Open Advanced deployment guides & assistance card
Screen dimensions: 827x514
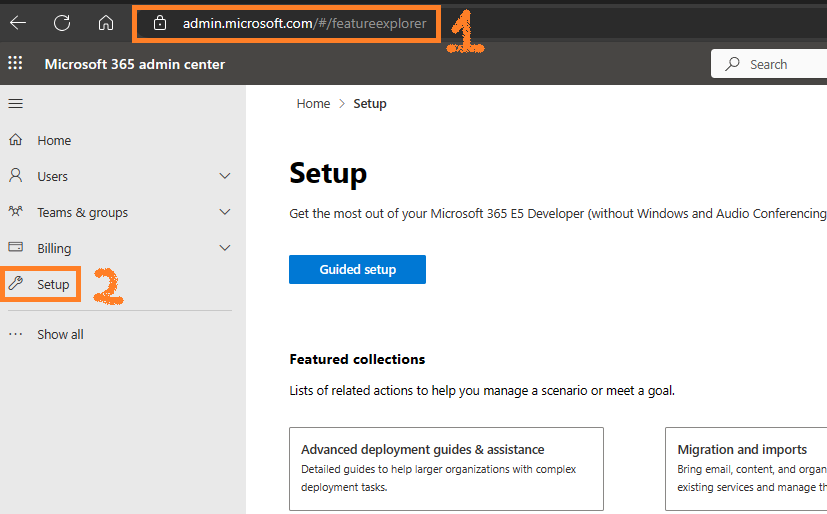point(446,469)
